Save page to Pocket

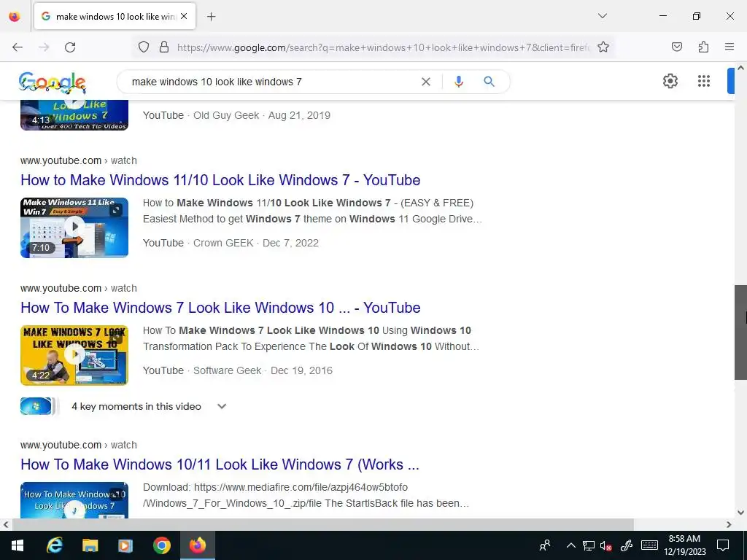pyautogui.click(x=676, y=47)
